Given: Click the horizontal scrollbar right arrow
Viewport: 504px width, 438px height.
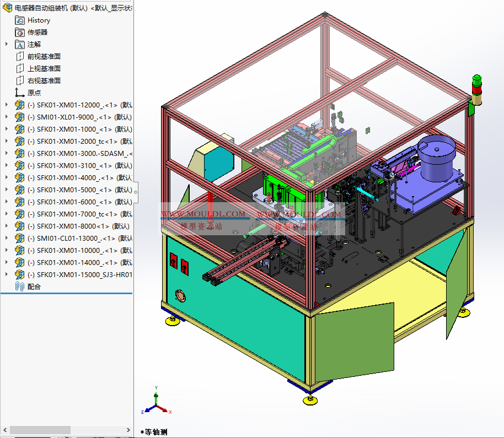Looking at the screenshot, I should coord(128,430).
